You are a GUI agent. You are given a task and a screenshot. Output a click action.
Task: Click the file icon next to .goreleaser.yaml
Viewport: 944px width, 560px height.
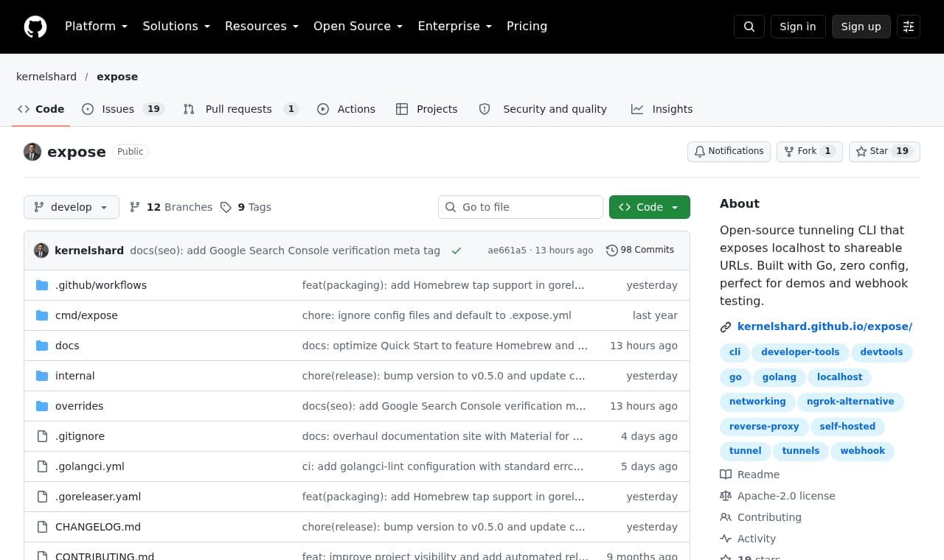[x=42, y=497]
